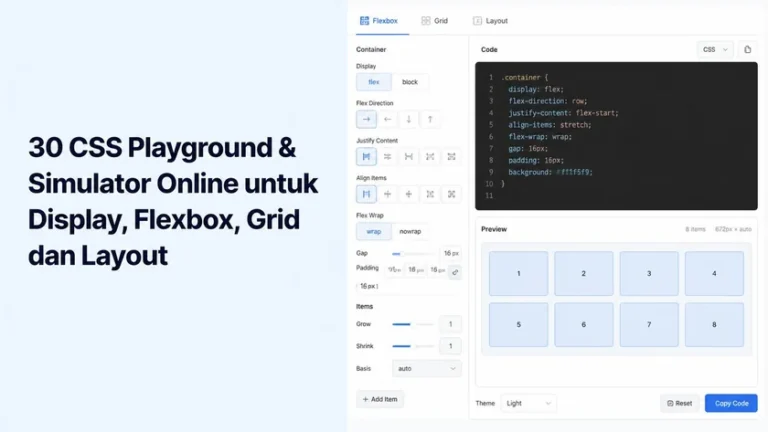
Task: Switch to the Flexbox tab
Action: point(382,21)
